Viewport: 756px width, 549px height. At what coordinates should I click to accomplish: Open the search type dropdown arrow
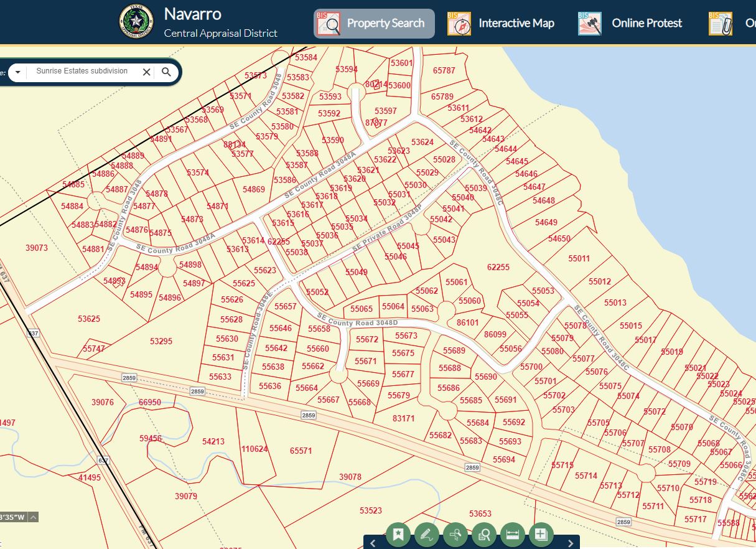click(x=17, y=72)
